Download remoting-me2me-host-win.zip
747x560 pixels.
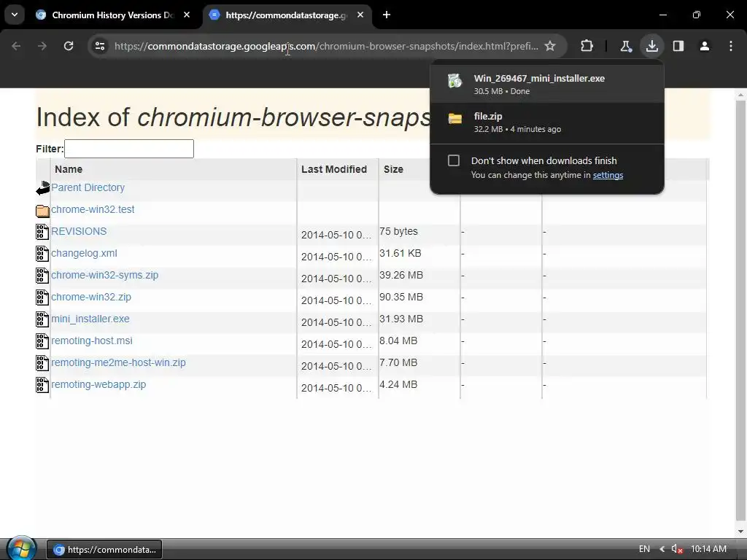tap(119, 363)
